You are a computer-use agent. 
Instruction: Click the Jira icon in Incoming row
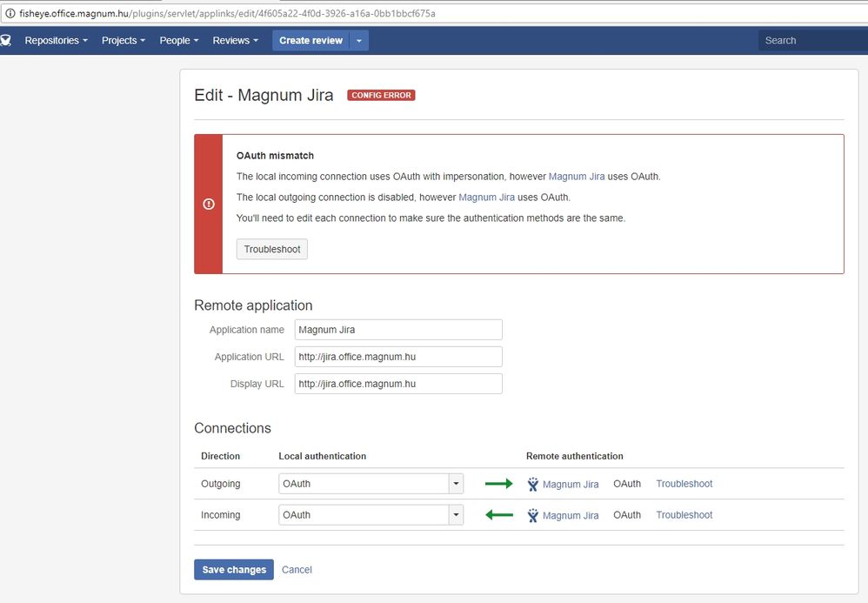tap(533, 515)
